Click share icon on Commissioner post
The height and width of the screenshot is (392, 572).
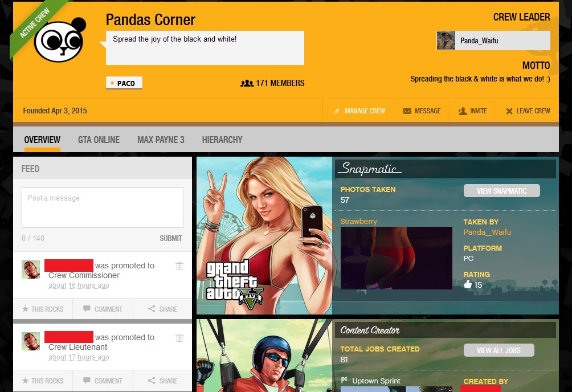pos(152,309)
